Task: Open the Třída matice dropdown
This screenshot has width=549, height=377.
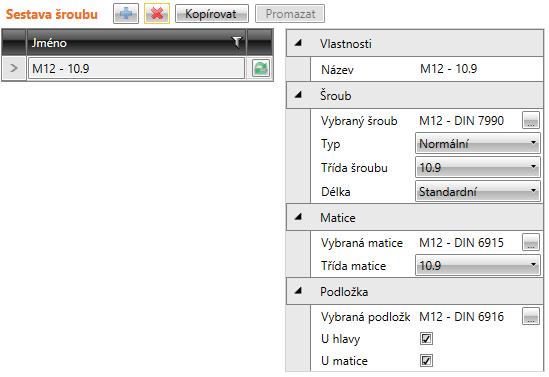Action: (x=478, y=265)
